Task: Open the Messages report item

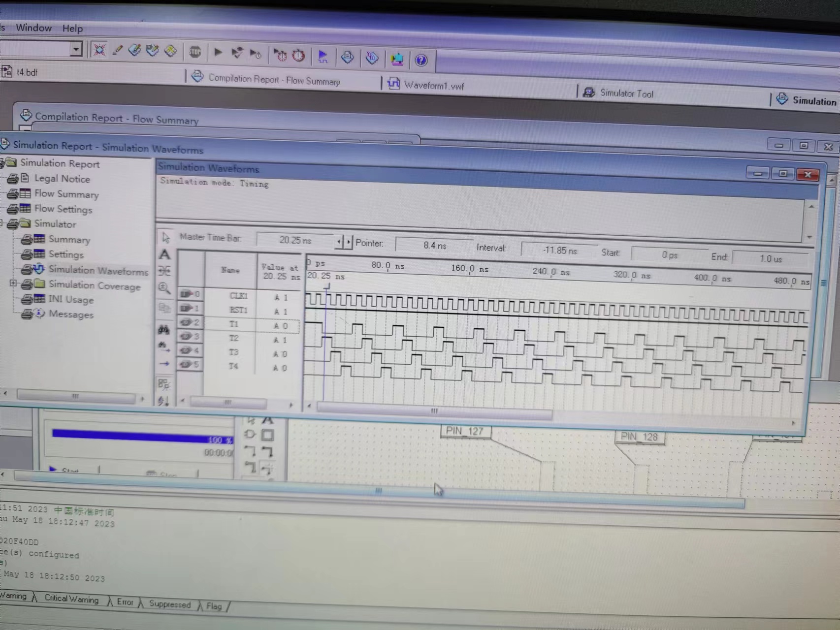Action: (x=71, y=314)
